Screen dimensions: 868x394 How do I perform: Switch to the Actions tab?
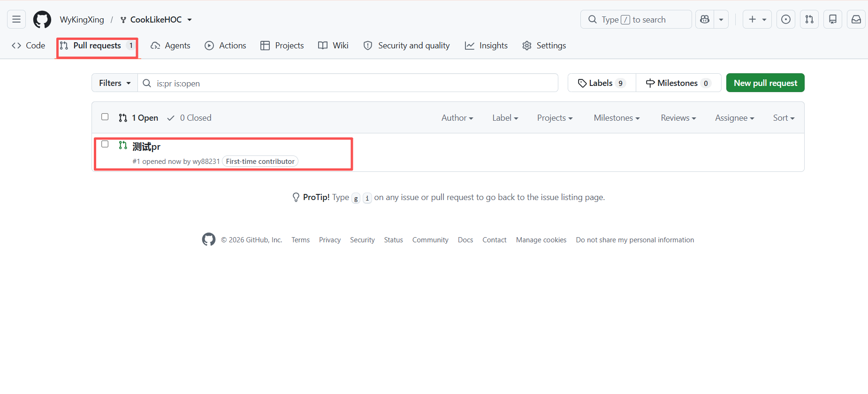click(x=226, y=46)
